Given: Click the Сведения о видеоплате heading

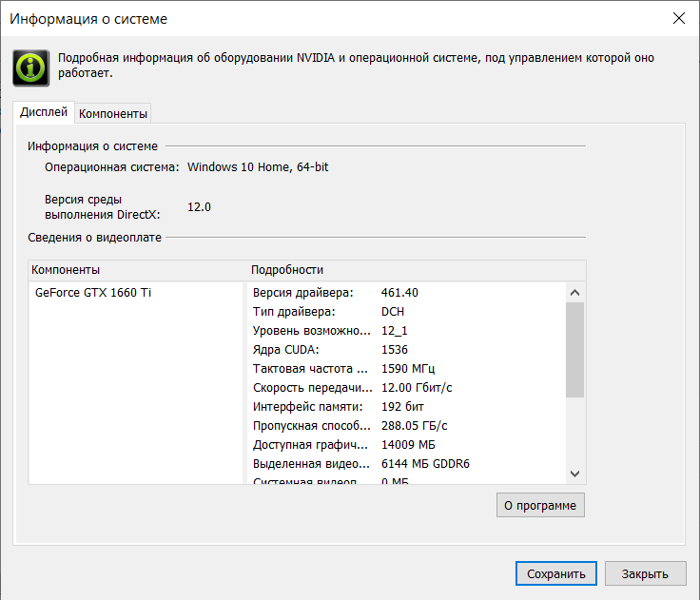Looking at the screenshot, I should click(x=95, y=238).
